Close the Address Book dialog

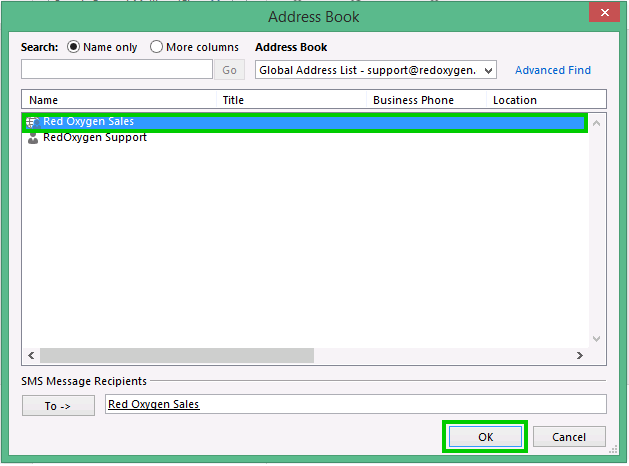pos(605,13)
